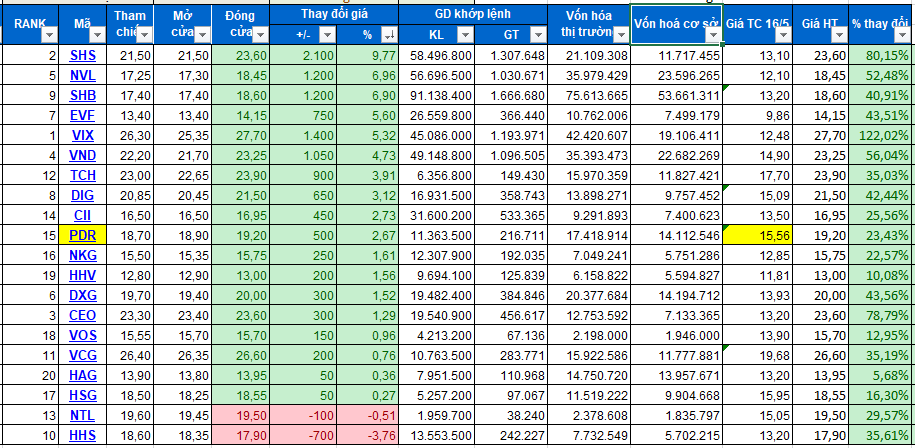Select the yellow 15,56 cell for PDR
The width and height of the screenshot is (915, 448).
(757, 235)
